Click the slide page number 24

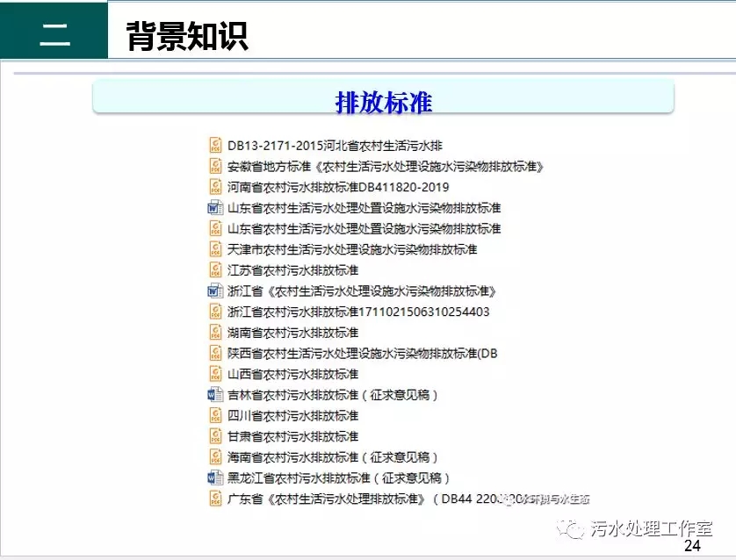pyautogui.click(x=692, y=547)
